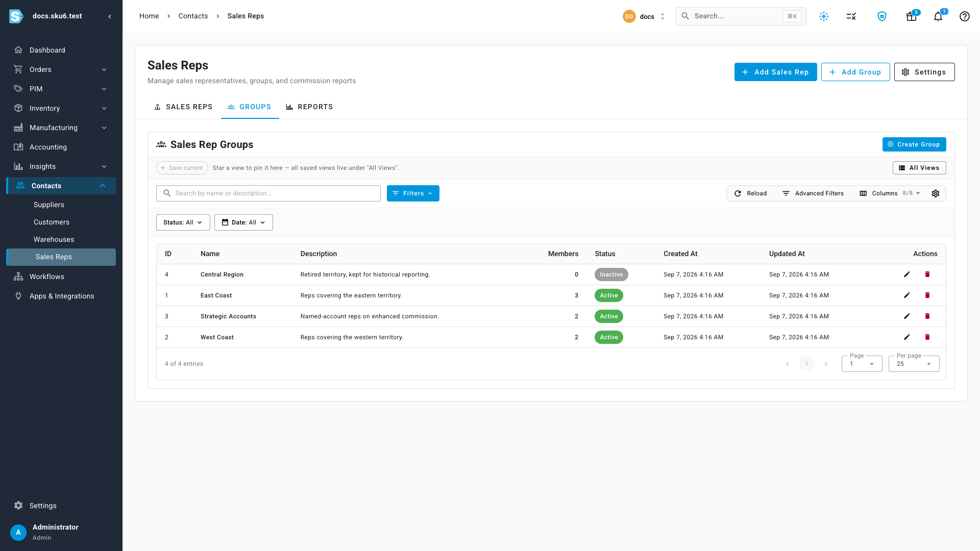Open the Date: All dropdown

(243, 222)
